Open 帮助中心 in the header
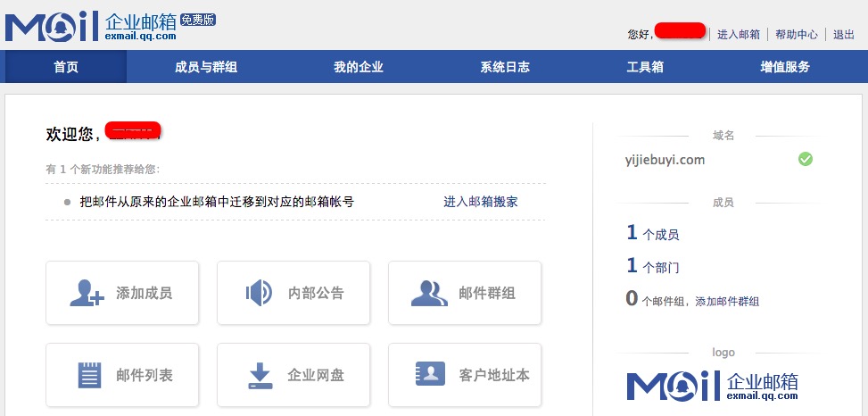 coord(796,34)
